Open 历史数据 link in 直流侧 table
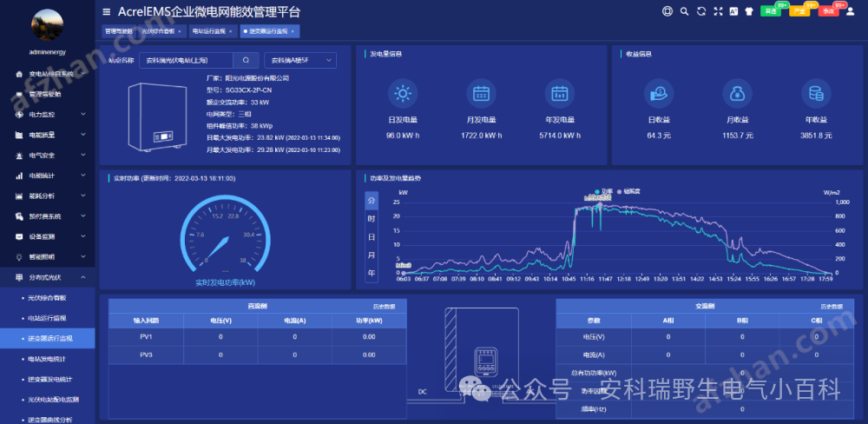 384,307
